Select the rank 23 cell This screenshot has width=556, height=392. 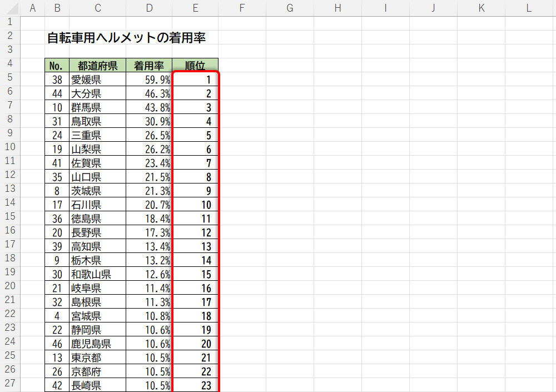tap(195, 385)
